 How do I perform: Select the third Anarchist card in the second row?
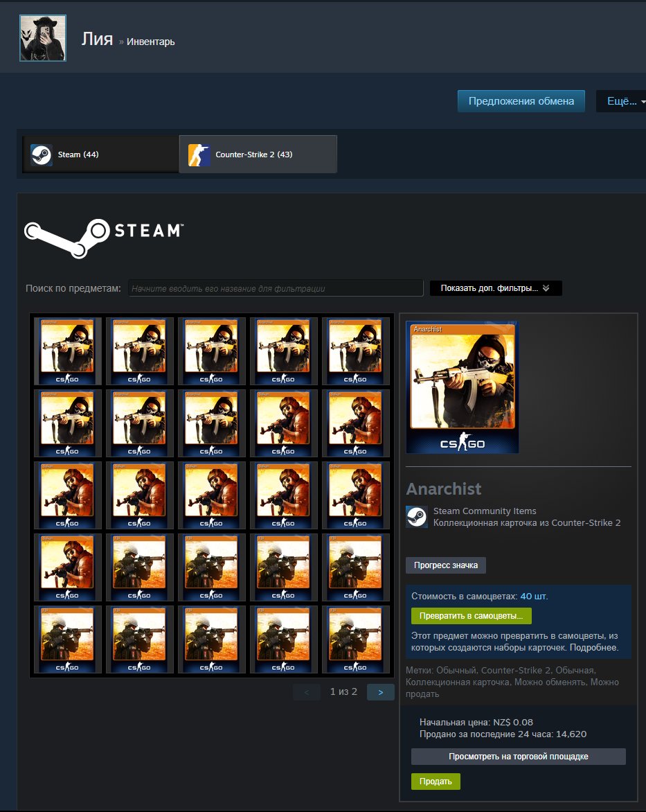(211, 423)
